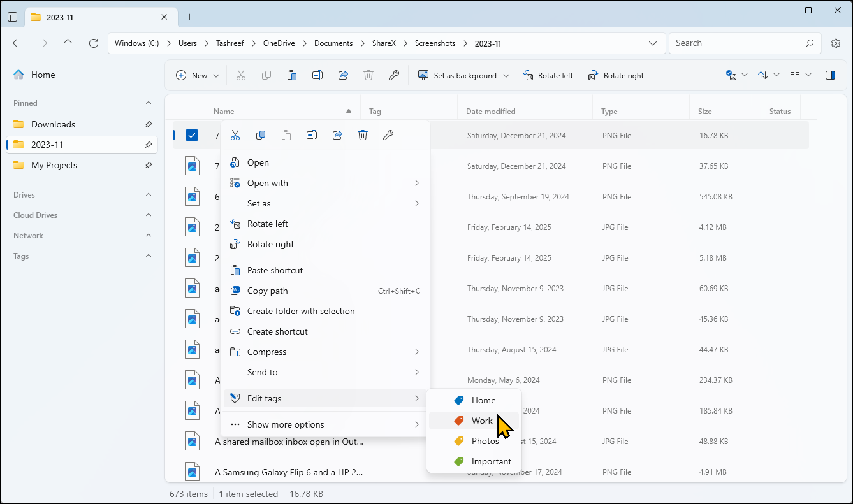The image size is (853, 504).
Task: Click the refresh icon beside address bar
Action: (94, 43)
